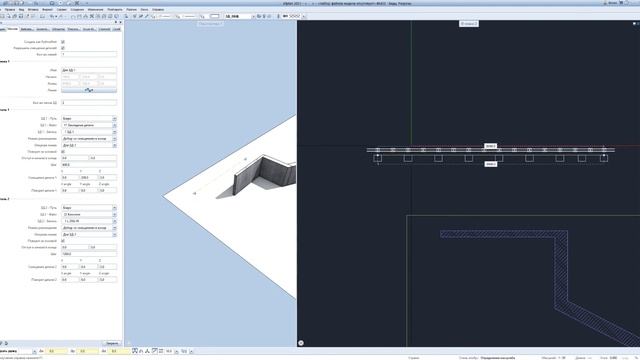Screen dimensions: 640x360
Task: Click the fifth snap icon in bottom toolbar
Action: tap(161, 351)
